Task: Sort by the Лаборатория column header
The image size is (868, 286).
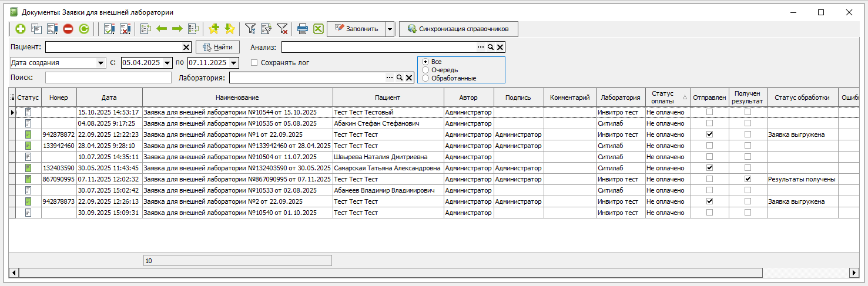Action: point(621,97)
